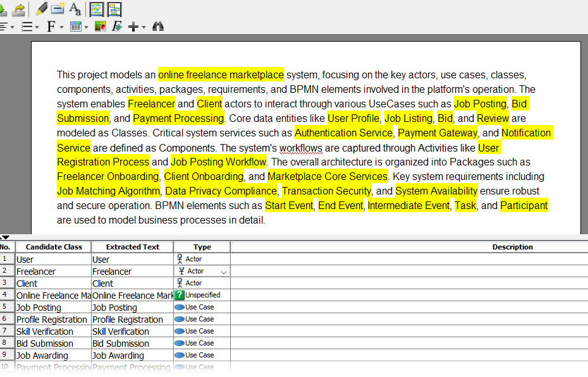Screen dimensions: 588x377
Task: Click the insert table icon
Action: pos(76,27)
